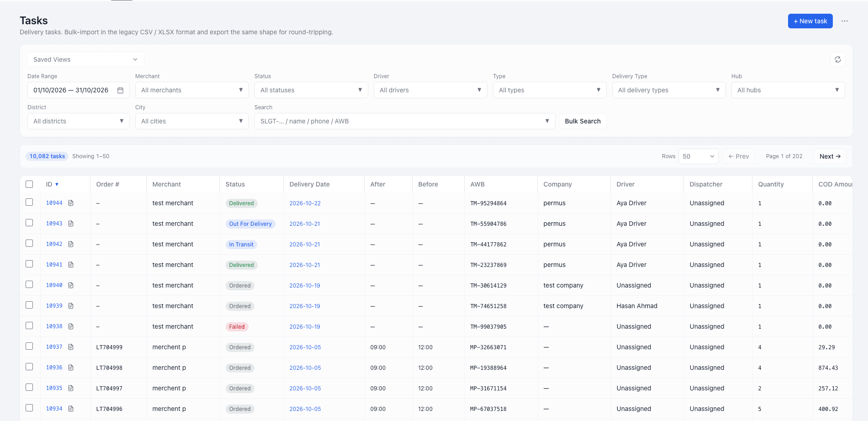Open the more options ellipsis menu

point(845,21)
